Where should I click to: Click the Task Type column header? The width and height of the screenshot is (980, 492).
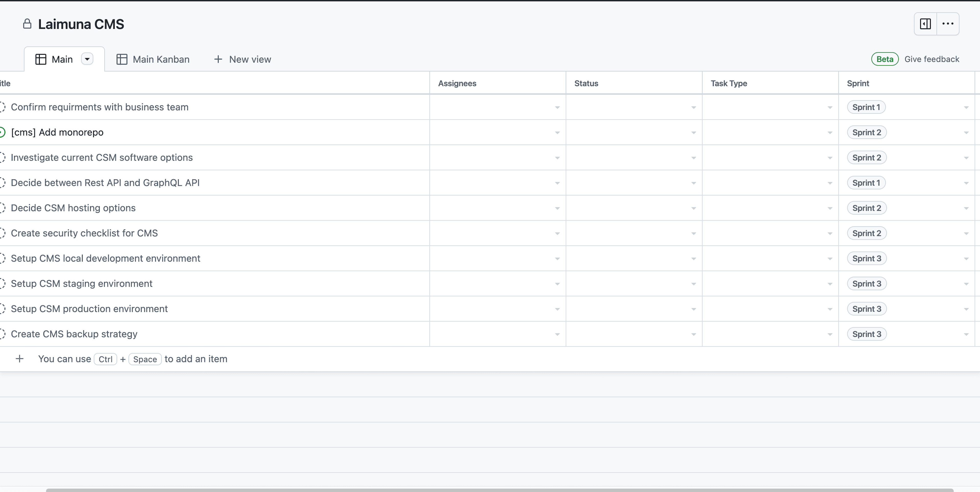click(x=770, y=83)
